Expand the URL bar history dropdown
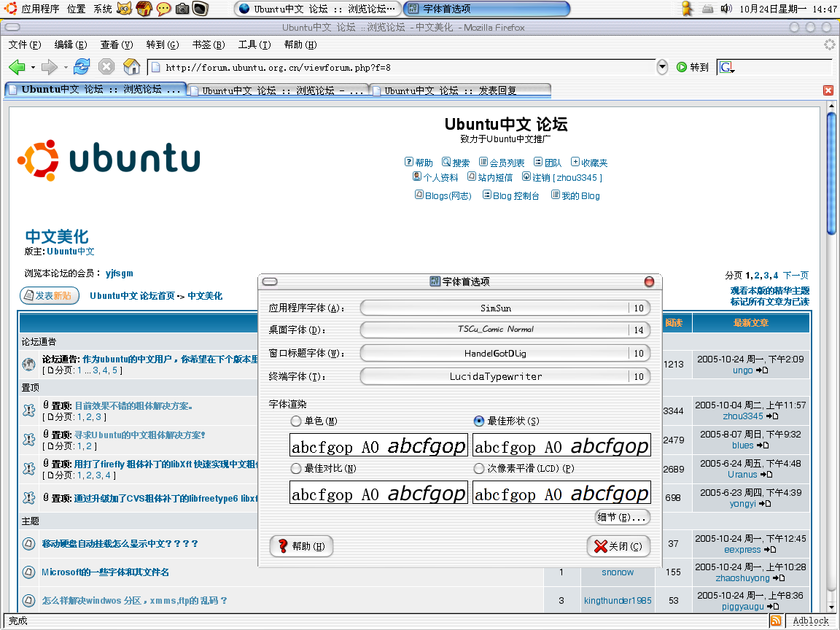 [662, 67]
